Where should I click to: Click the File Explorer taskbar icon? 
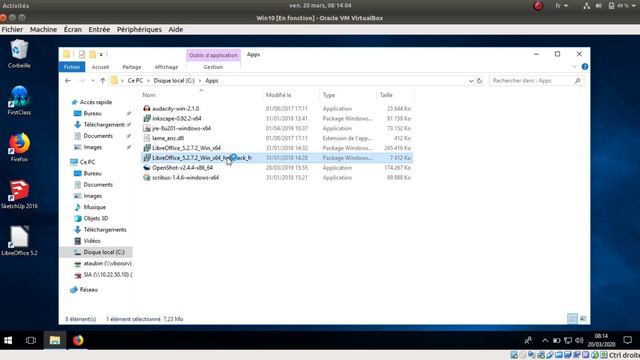pyautogui.click(x=55, y=340)
